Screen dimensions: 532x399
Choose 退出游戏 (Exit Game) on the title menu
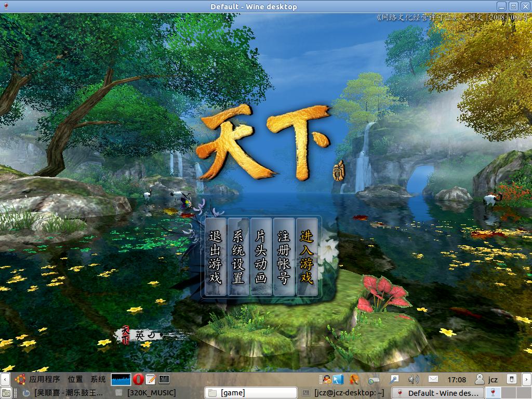click(216, 257)
